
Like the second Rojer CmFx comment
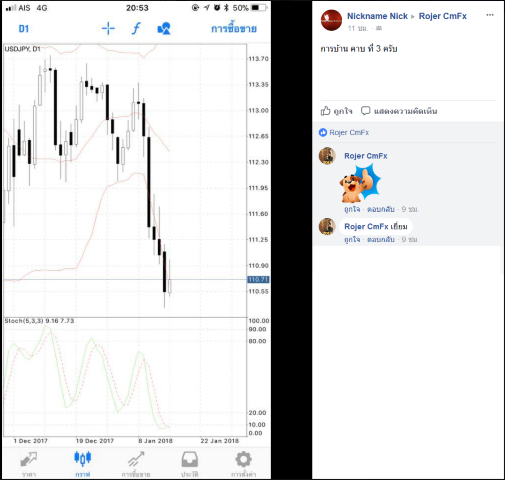click(x=352, y=239)
